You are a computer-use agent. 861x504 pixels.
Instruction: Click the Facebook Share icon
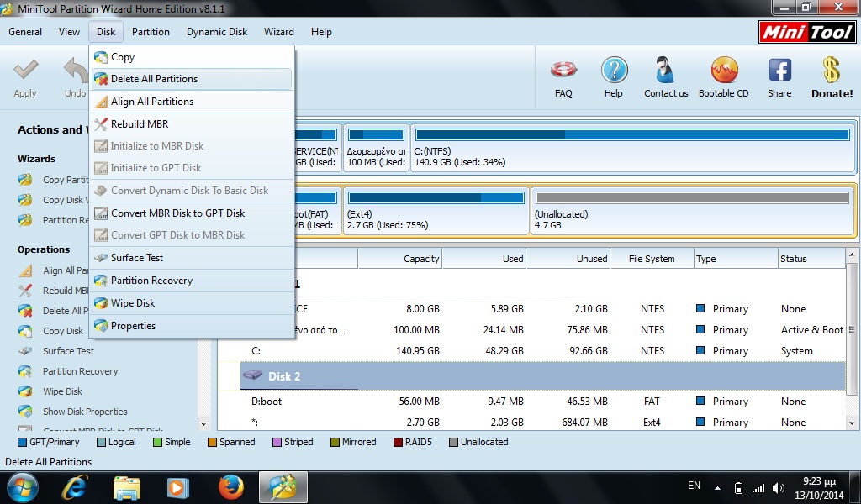pyautogui.click(x=779, y=70)
